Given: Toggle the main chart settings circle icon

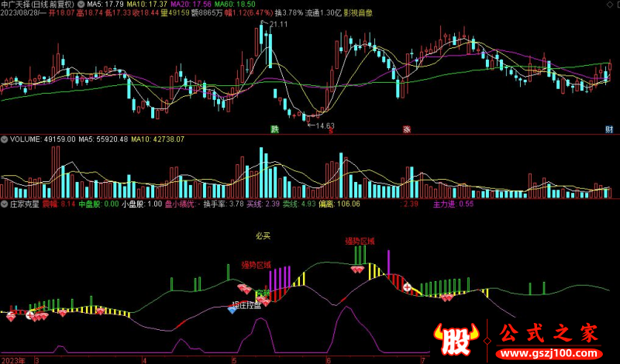Looking at the screenshot, I should [x=81, y=5].
